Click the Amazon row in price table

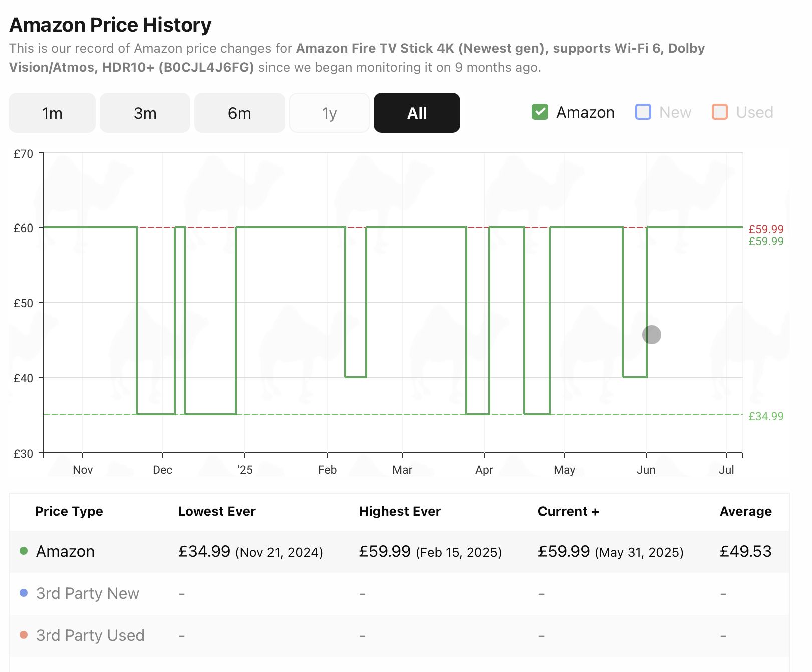pyautogui.click(x=65, y=551)
